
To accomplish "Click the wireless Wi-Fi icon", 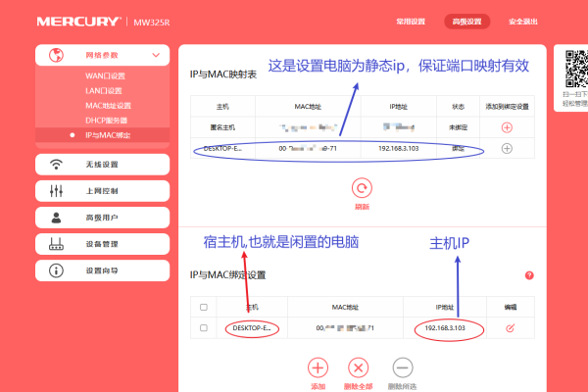I will (56, 165).
